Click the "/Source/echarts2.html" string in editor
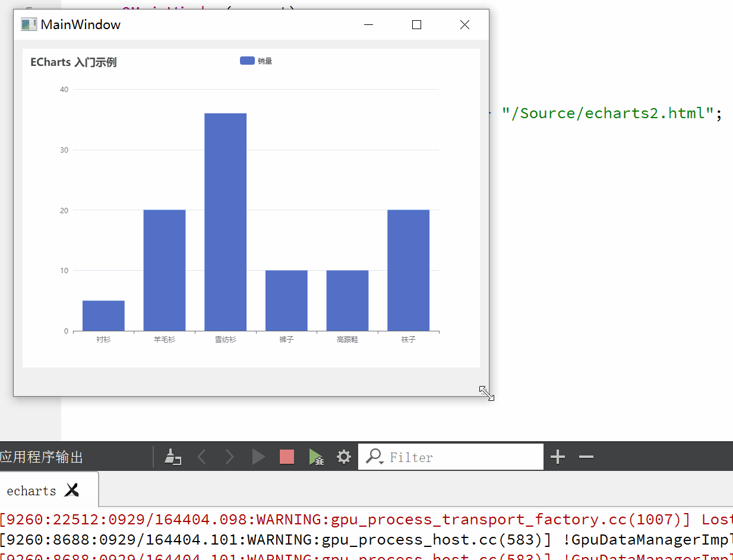Screen dimensions: 733x560 (607, 113)
